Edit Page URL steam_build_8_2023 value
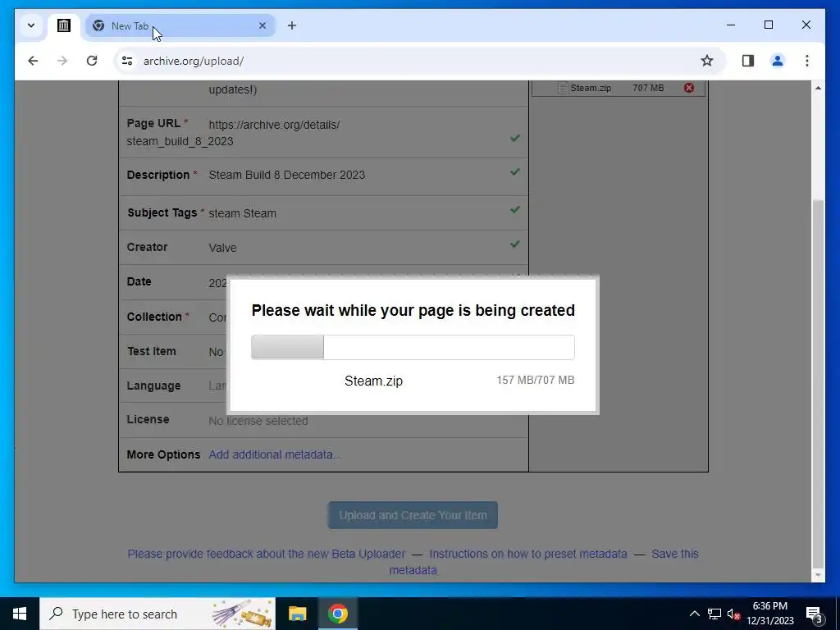The height and width of the screenshot is (630, 840). [x=180, y=141]
